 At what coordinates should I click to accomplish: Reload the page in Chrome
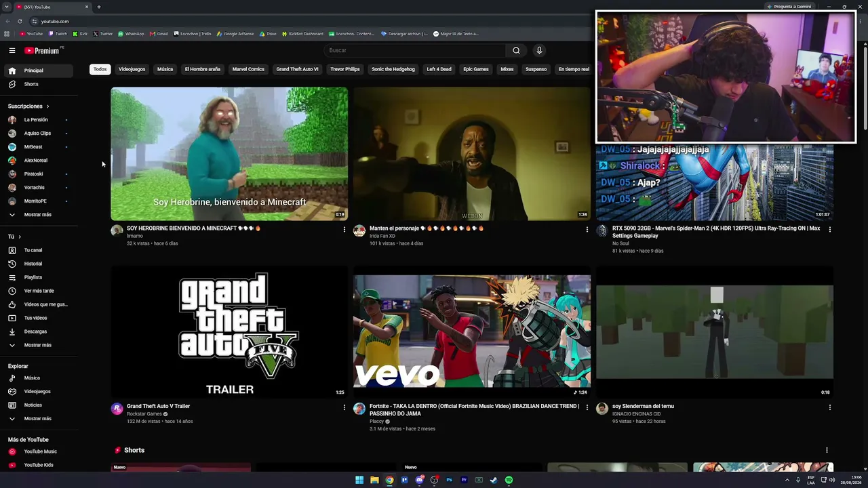(x=20, y=21)
